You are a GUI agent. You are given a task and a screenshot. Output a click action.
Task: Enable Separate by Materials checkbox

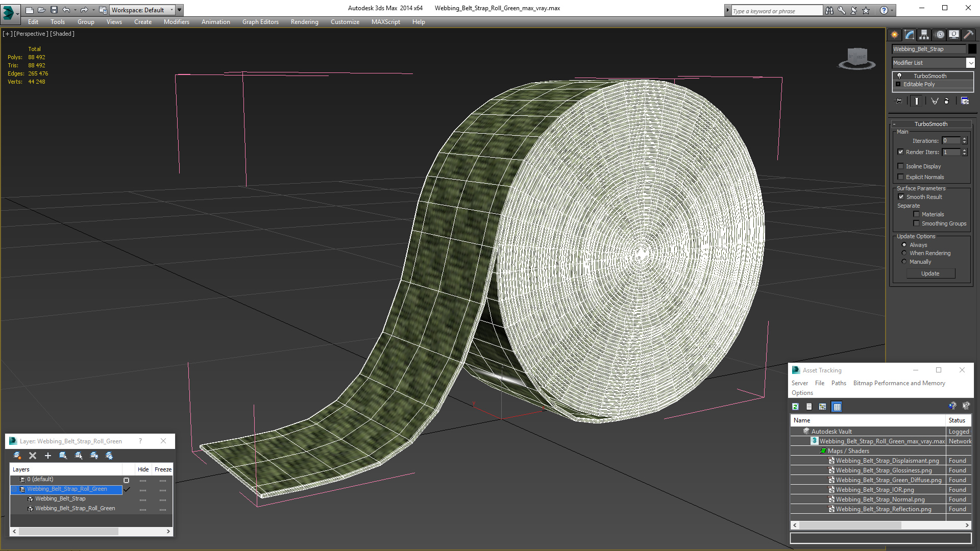point(916,214)
